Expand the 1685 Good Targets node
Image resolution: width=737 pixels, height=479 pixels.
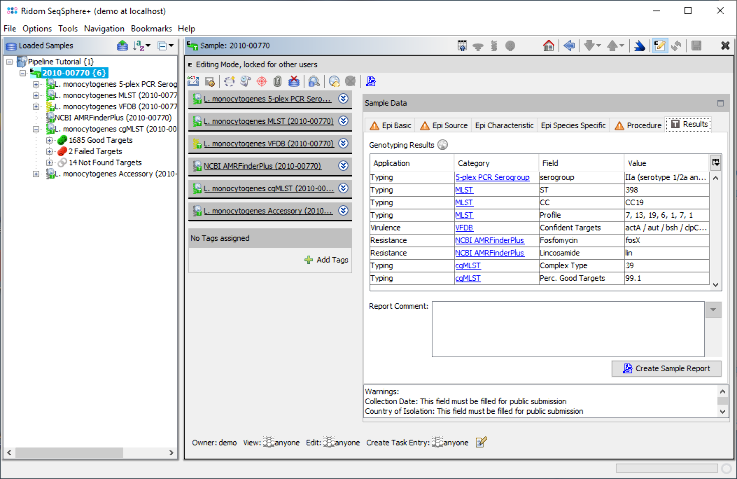tap(49, 141)
